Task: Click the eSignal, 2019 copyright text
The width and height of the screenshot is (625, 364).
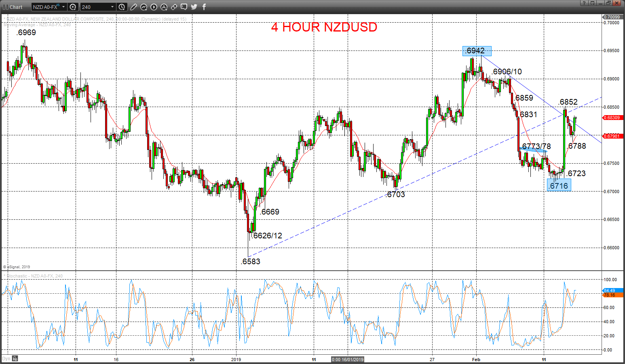Action: (x=17, y=267)
